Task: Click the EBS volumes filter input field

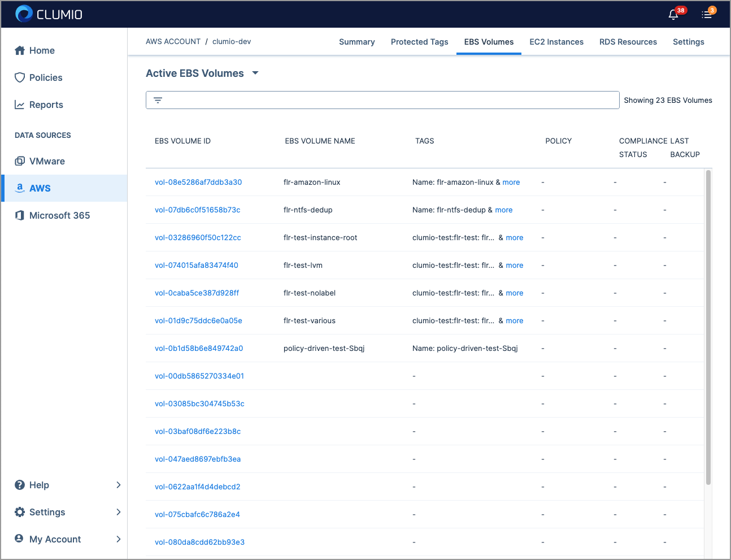Action: [390, 100]
